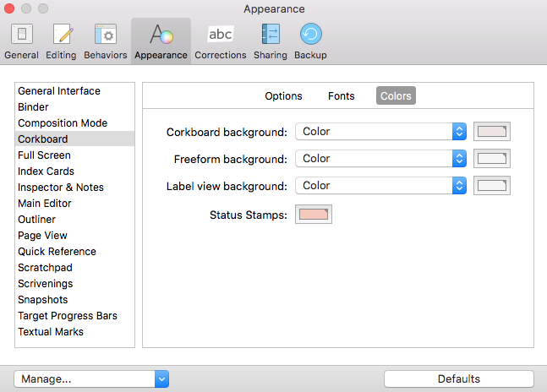Select Outliner in the appearance list

coord(74,219)
